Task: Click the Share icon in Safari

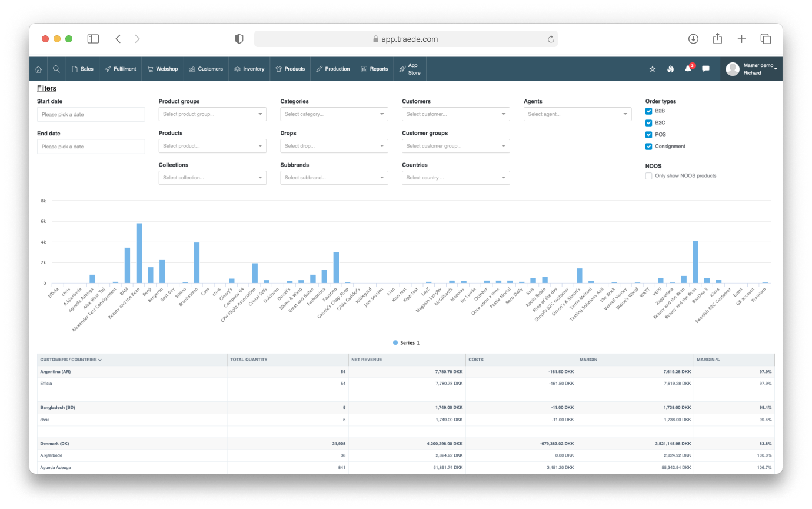Action: tap(717, 38)
